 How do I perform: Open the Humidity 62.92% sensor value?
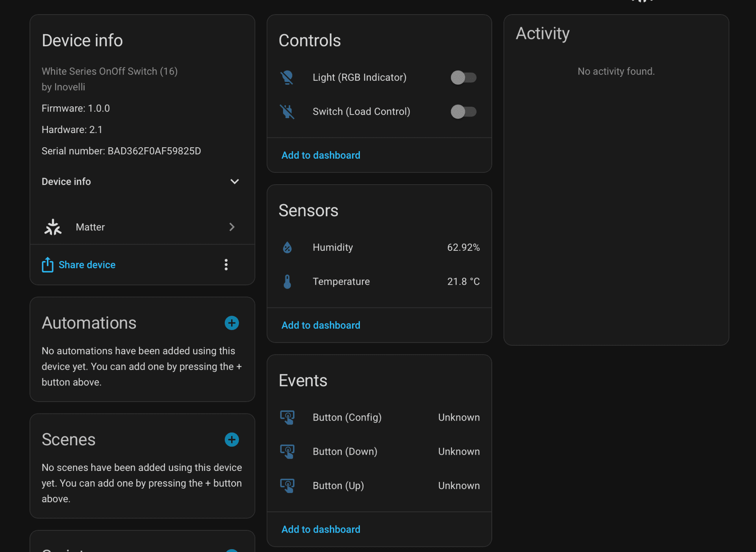[463, 247]
